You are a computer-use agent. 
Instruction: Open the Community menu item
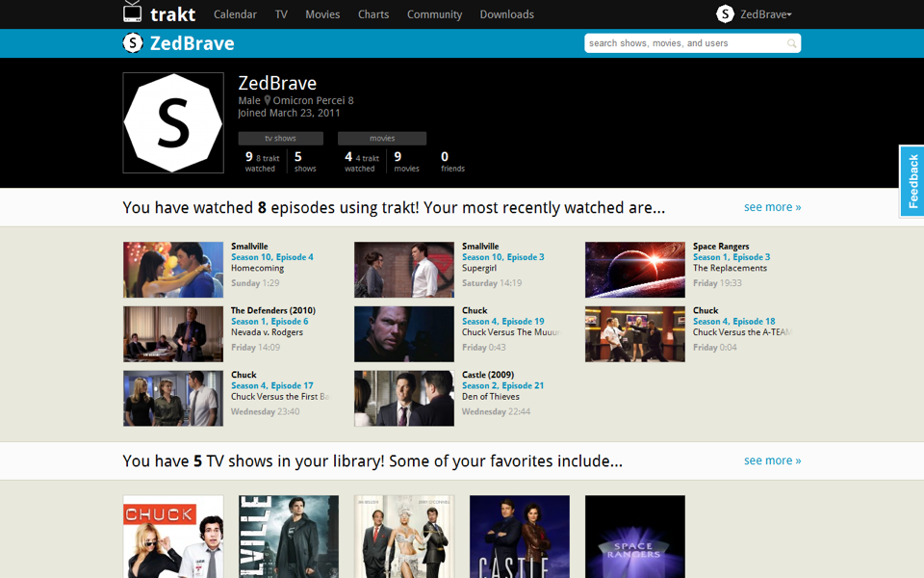pyautogui.click(x=434, y=14)
